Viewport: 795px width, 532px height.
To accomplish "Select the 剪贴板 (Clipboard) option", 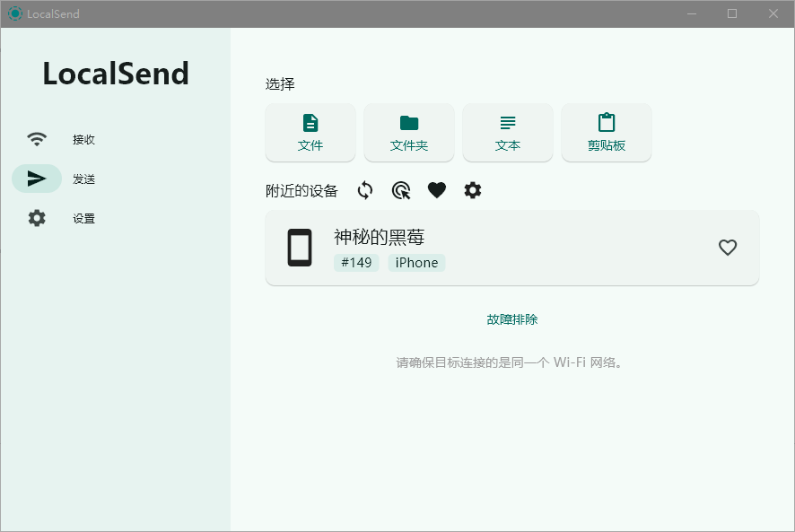I will tap(607, 133).
